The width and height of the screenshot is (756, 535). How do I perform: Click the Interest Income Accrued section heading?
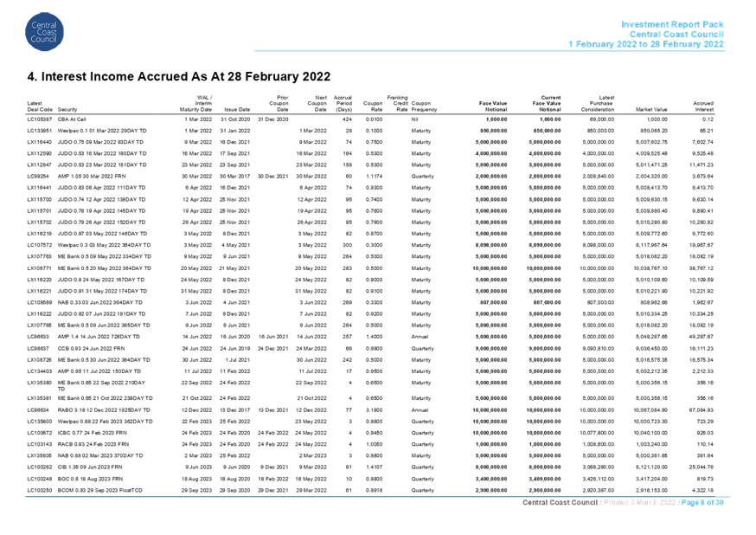pos(179,77)
